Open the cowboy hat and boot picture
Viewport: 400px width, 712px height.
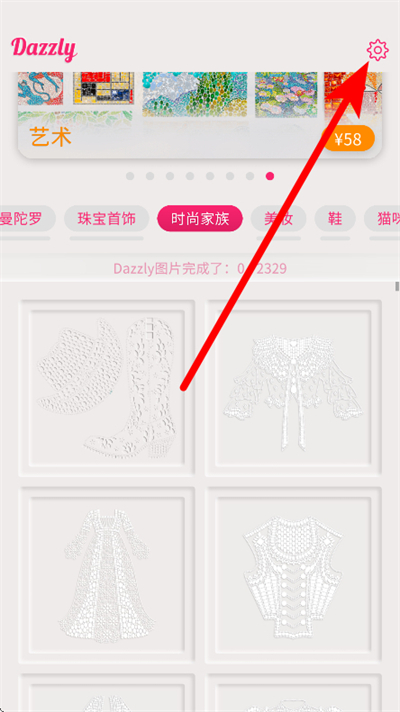point(107,388)
